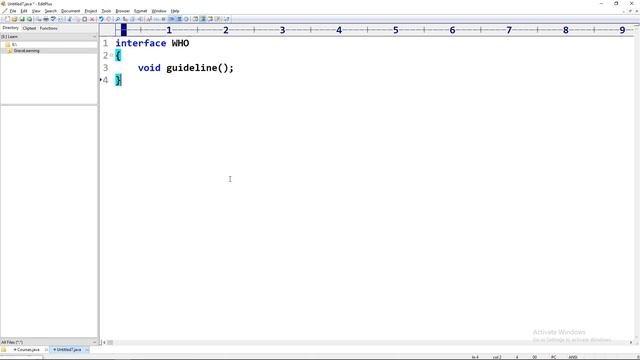The image size is (640, 360).
Task: Click the Replace toolbar icon
Action: point(125,19)
